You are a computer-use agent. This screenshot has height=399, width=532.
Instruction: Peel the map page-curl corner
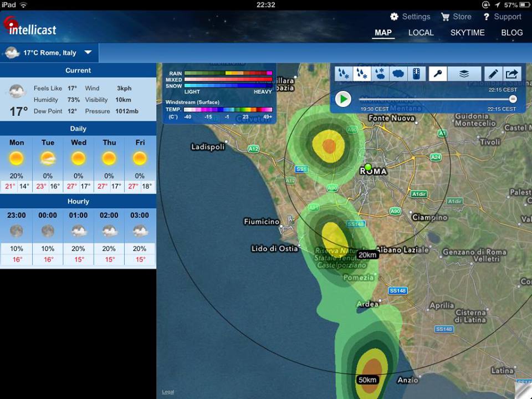524,391
